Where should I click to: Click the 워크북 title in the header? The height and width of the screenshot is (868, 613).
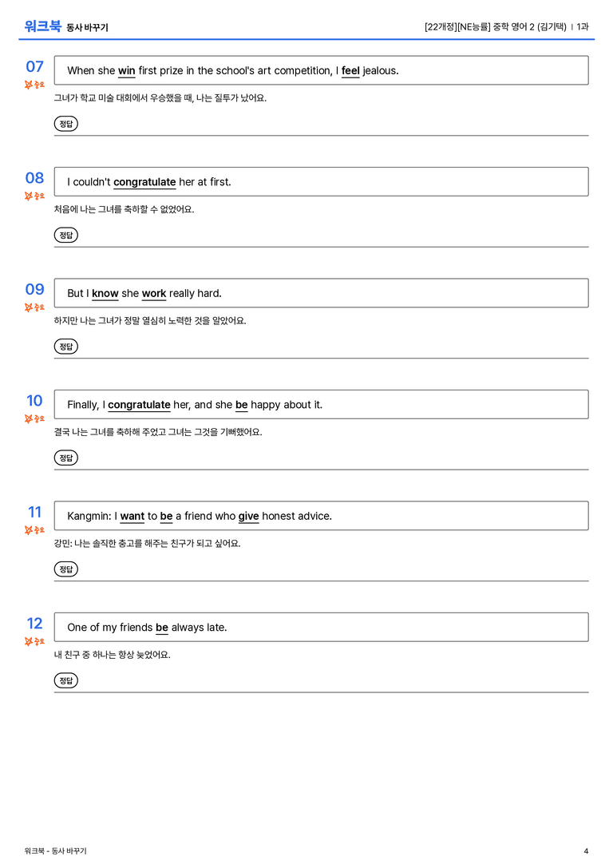(x=42, y=26)
